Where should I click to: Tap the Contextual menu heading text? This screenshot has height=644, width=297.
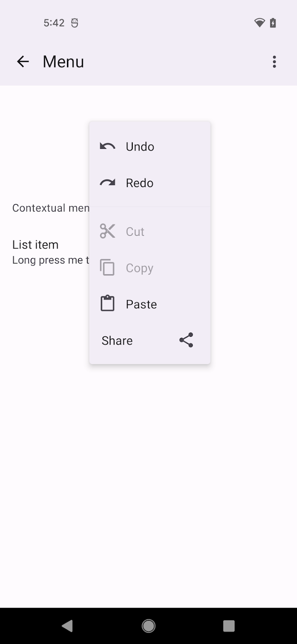tap(51, 208)
